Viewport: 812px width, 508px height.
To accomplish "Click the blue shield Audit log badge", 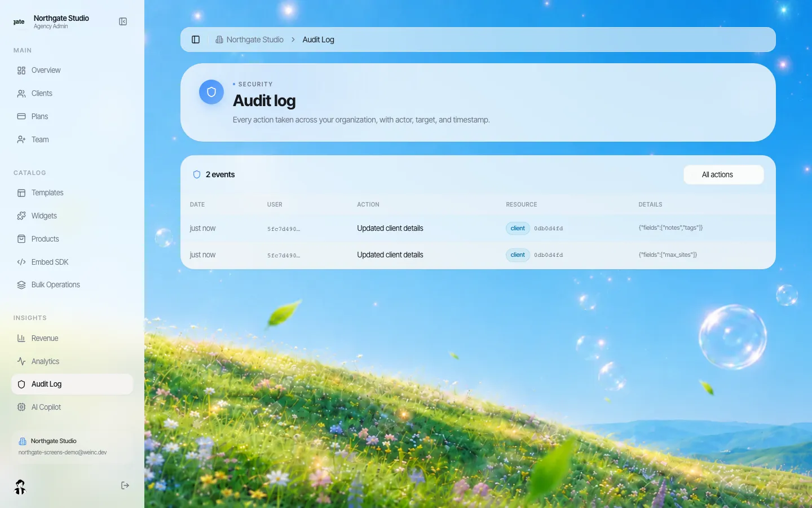I will pyautogui.click(x=211, y=92).
